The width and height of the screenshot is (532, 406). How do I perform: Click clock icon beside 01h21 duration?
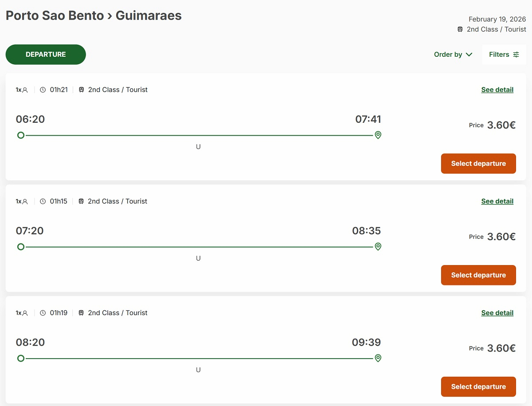[43, 90]
